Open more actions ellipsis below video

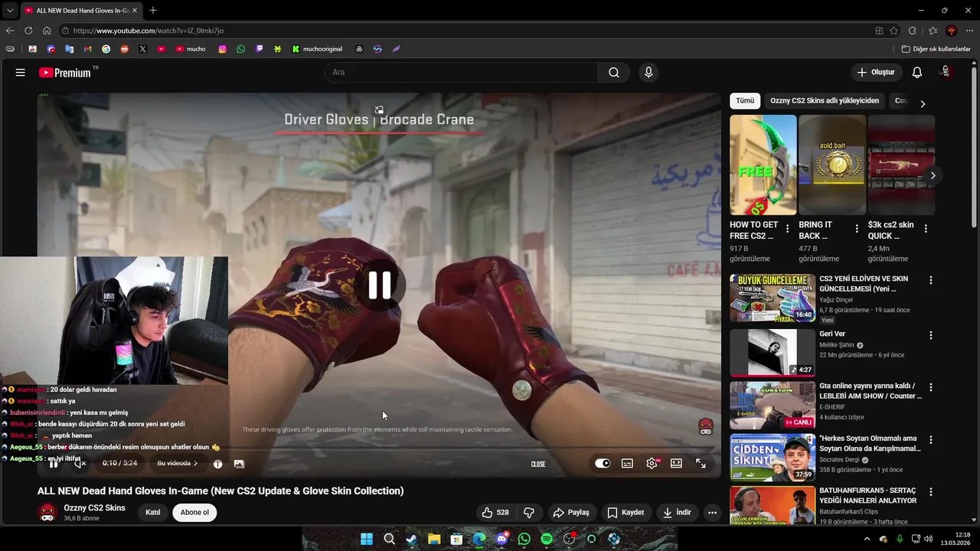(712, 513)
